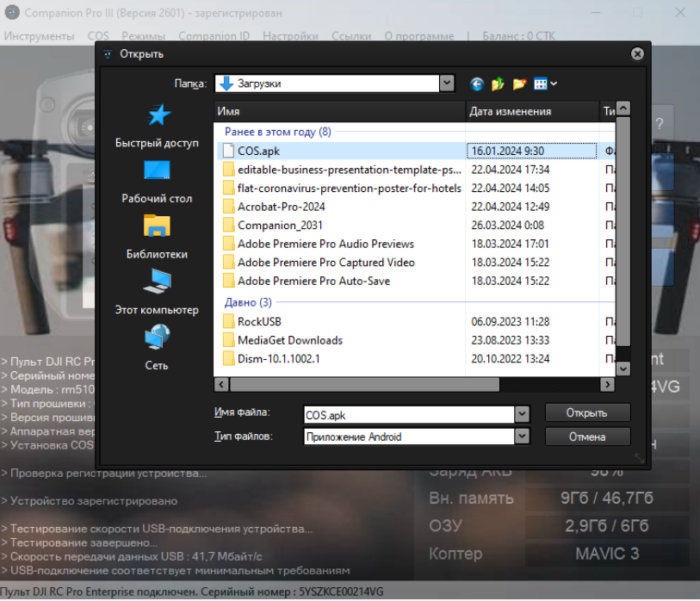Sort by Дата изменения column header
The width and height of the screenshot is (700, 601).
(x=532, y=111)
